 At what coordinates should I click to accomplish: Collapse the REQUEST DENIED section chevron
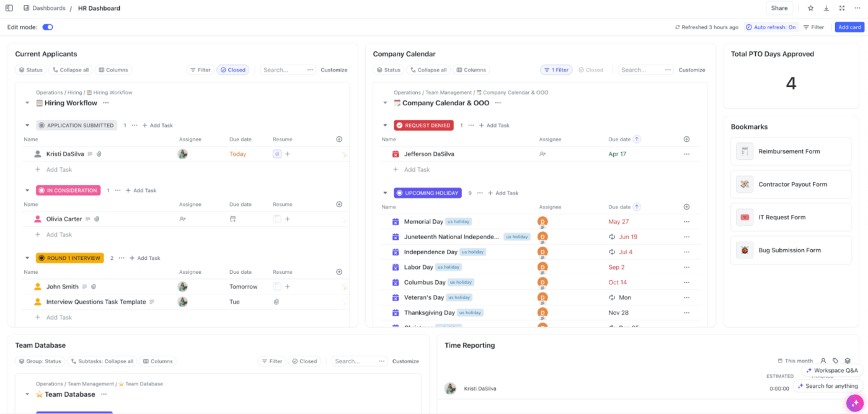coord(385,125)
